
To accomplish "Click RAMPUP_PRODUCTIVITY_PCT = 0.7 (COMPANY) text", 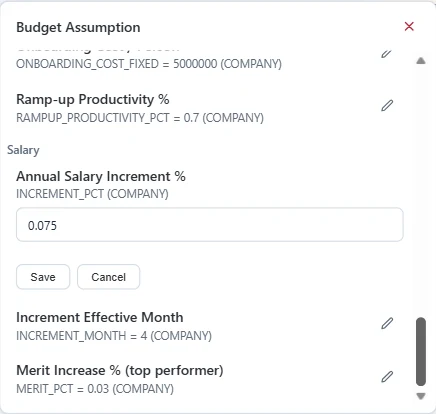I will click(140, 118).
